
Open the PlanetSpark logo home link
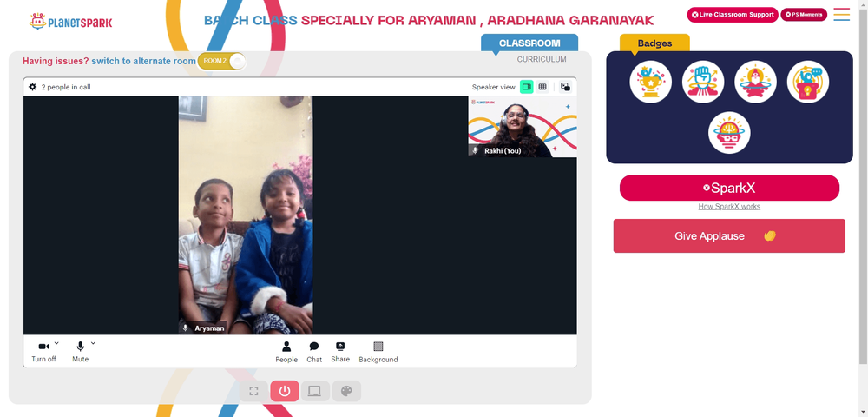[70, 22]
